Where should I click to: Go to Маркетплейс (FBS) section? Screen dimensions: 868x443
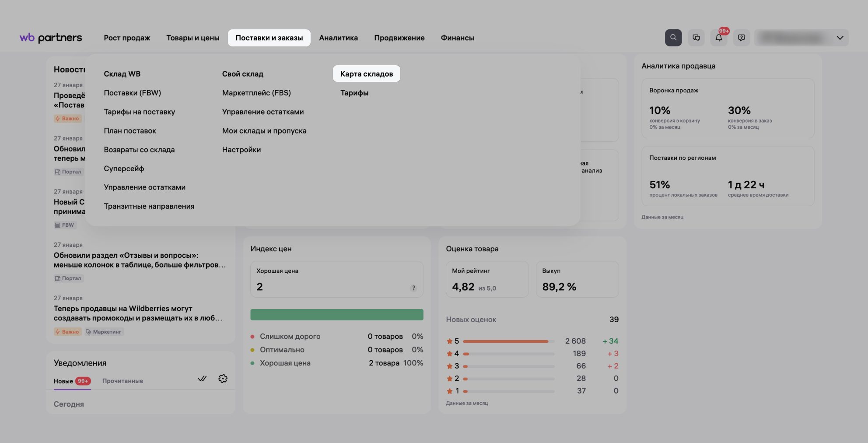[256, 93]
